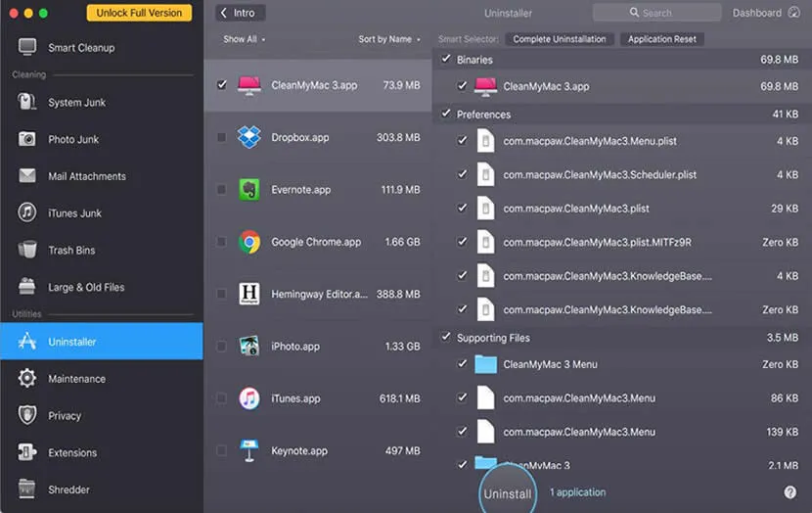
Task: Select Shredder label in sidebar
Action: click(68, 490)
